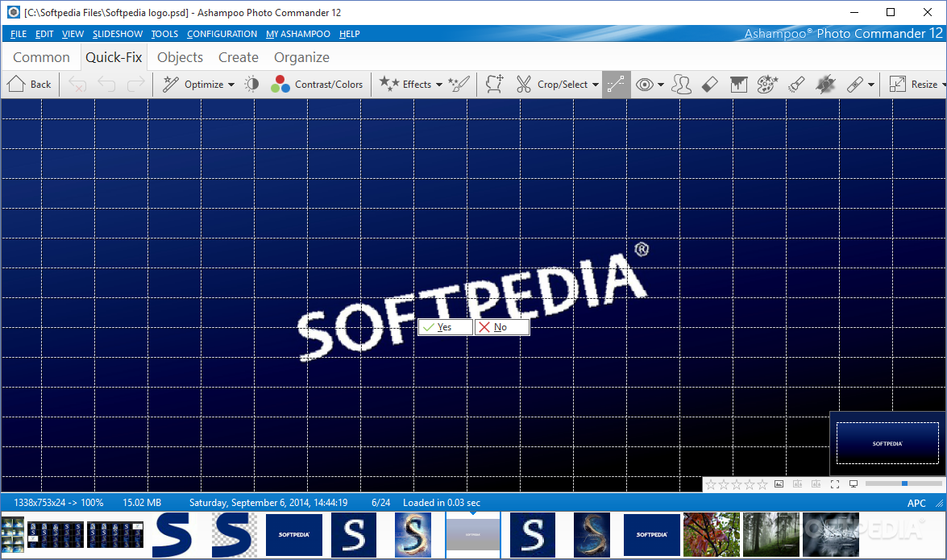This screenshot has height=560, width=947.
Task: Click the image dimensions 1338x753x24 status text
Action: coord(59,503)
